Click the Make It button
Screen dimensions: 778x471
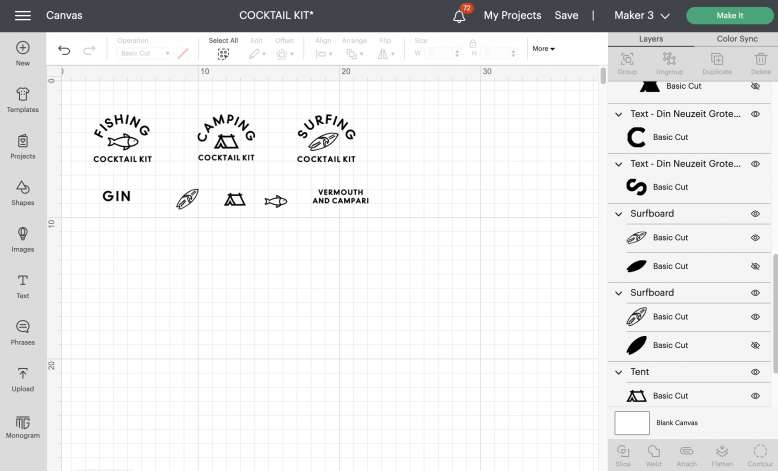(729, 16)
